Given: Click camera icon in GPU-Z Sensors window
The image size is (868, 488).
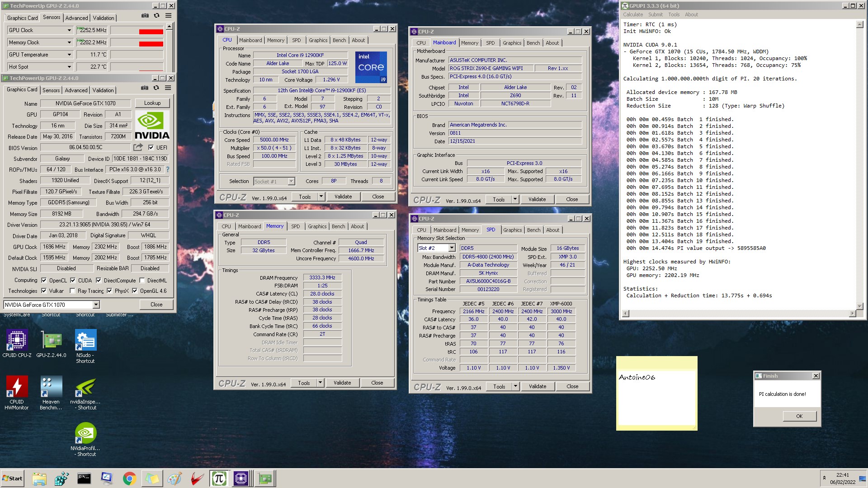Looking at the screenshot, I should tap(145, 15).
